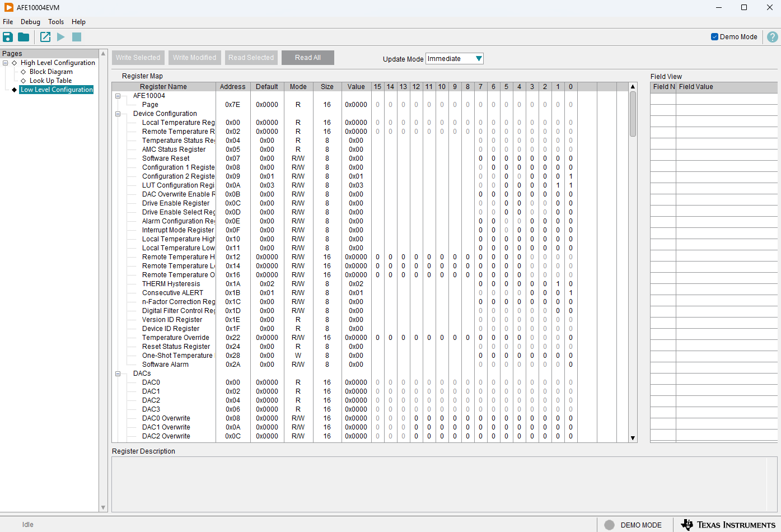
Task: Open the Help question mark icon
Action: point(773,37)
